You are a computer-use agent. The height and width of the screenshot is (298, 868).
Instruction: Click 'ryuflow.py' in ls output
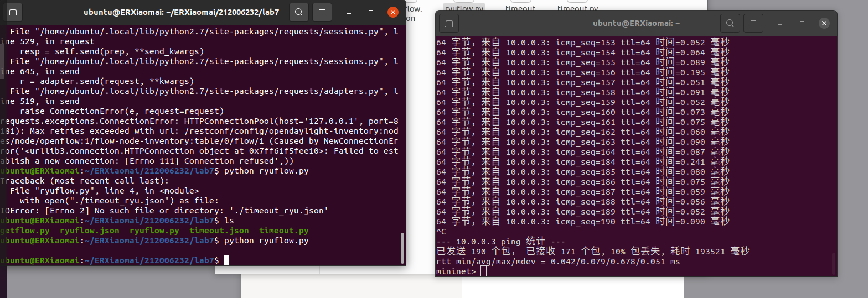[154, 231]
